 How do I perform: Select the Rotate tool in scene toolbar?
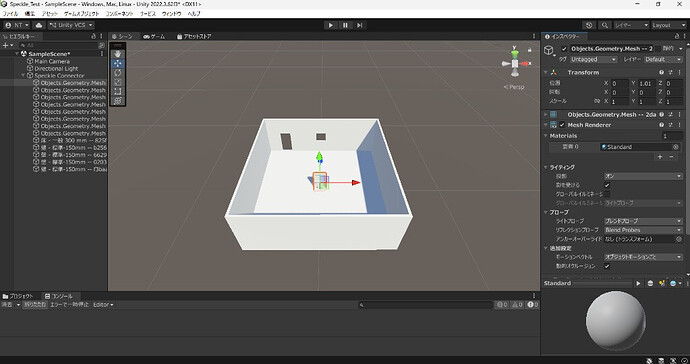pyautogui.click(x=117, y=73)
